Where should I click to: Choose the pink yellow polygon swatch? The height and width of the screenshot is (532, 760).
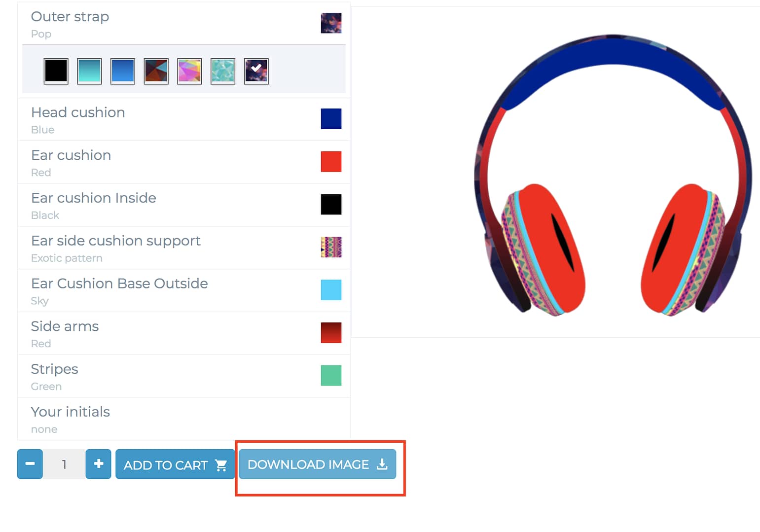point(189,71)
